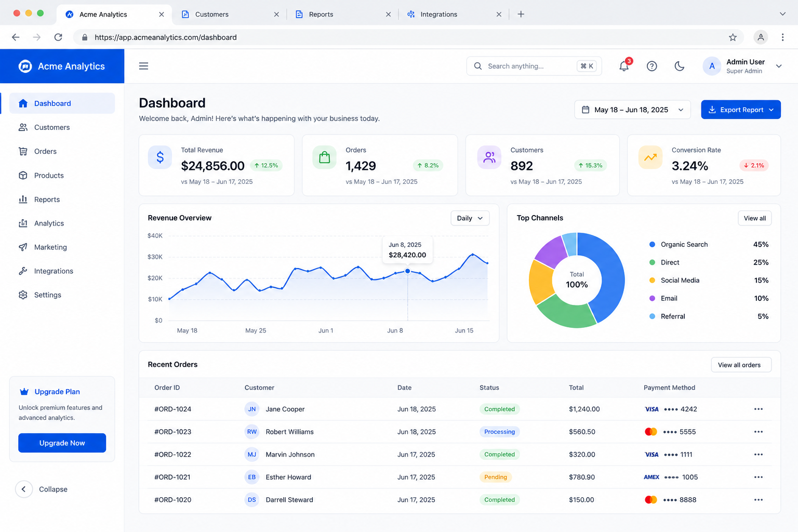
Task: Click the Conversion Rate trend icon
Action: pos(650,157)
